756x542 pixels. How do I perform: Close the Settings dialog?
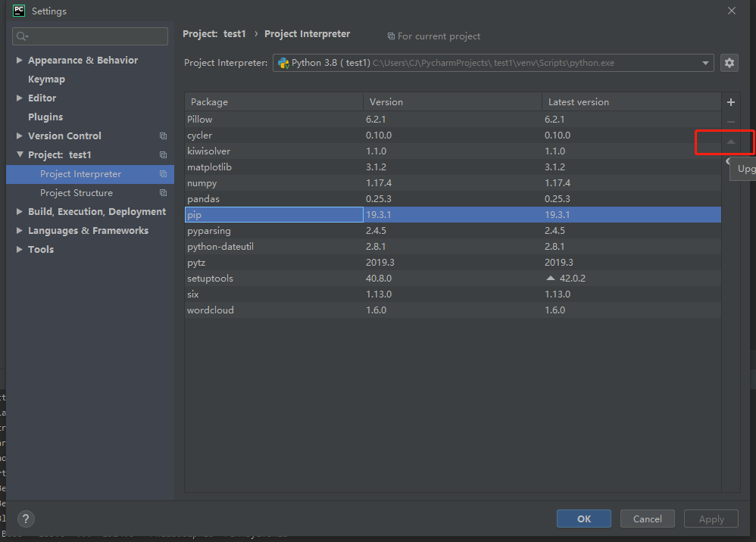(732, 11)
